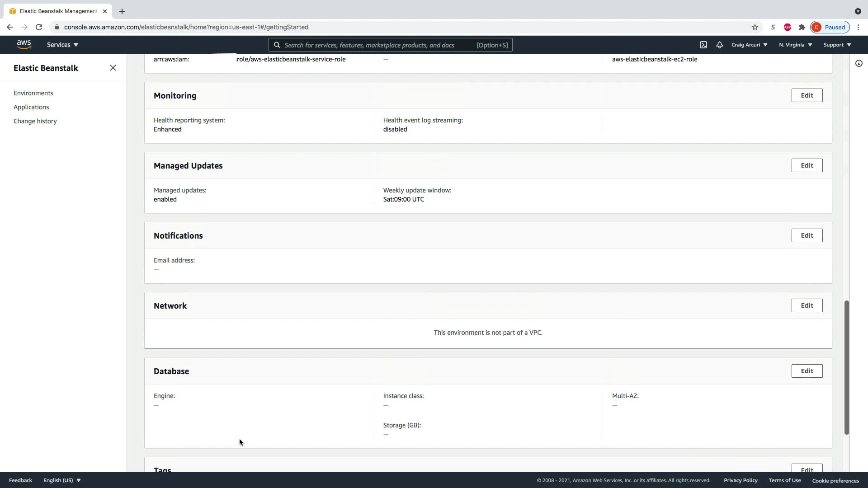Open the Craig Arcuri account dropdown
Image resolution: width=868 pixels, height=488 pixels.
tap(749, 45)
